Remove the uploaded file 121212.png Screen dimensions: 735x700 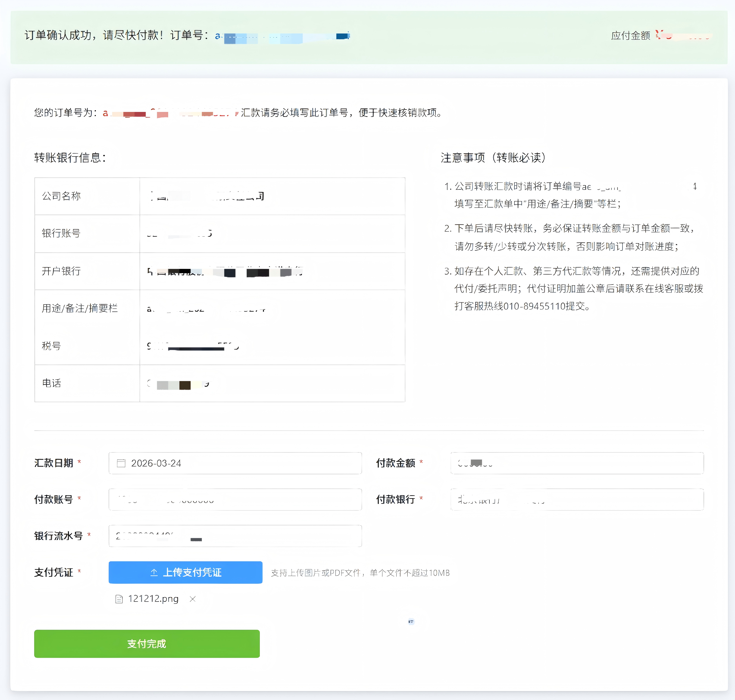(x=193, y=599)
